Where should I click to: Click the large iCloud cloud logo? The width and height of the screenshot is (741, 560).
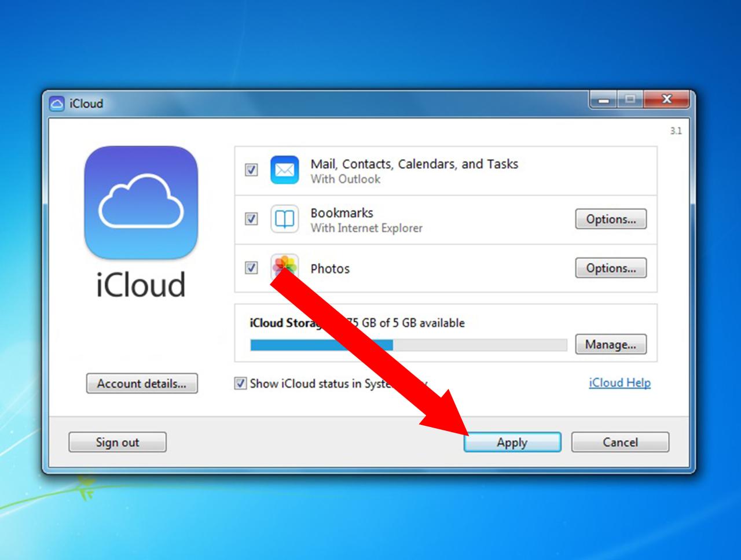click(141, 203)
